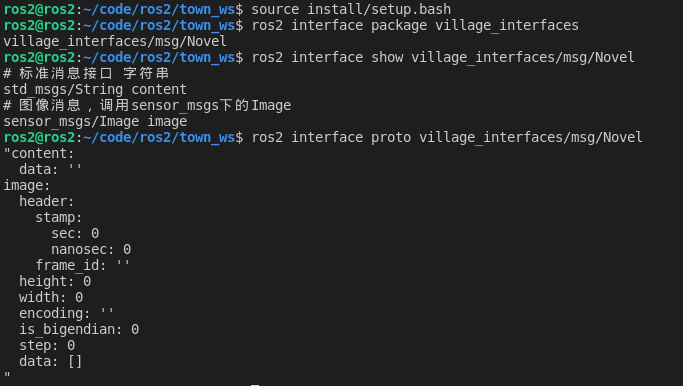
Task: Click the 'step: 0' field
Action: tap(47, 345)
